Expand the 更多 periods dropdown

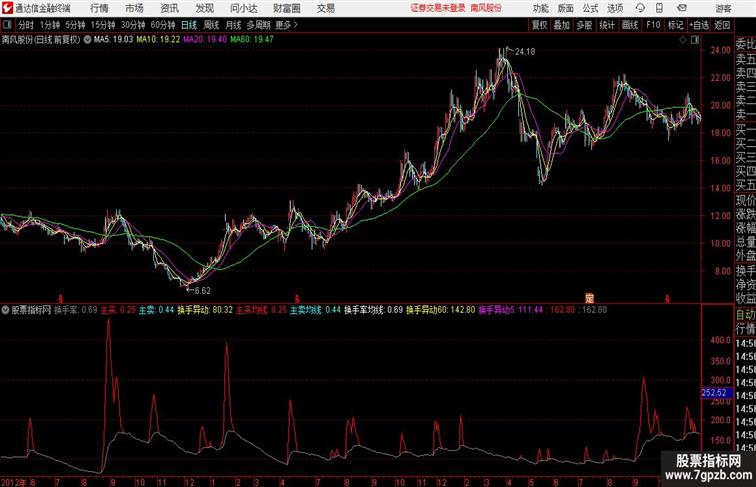pyautogui.click(x=286, y=25)
